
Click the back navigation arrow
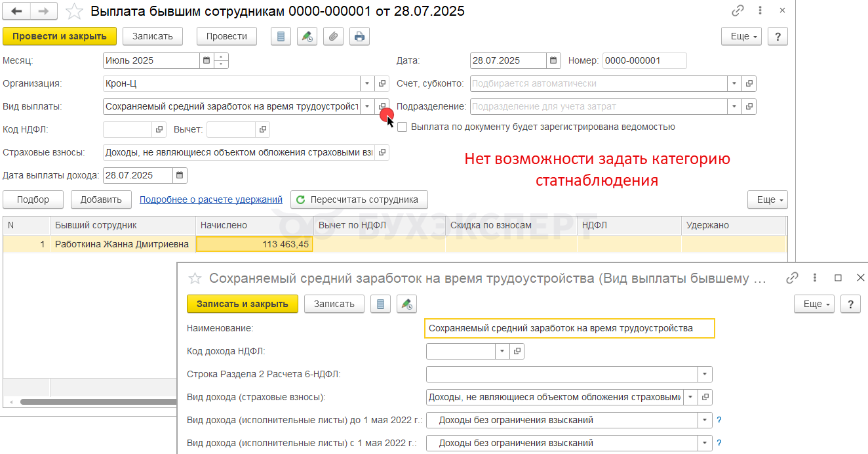17,11
